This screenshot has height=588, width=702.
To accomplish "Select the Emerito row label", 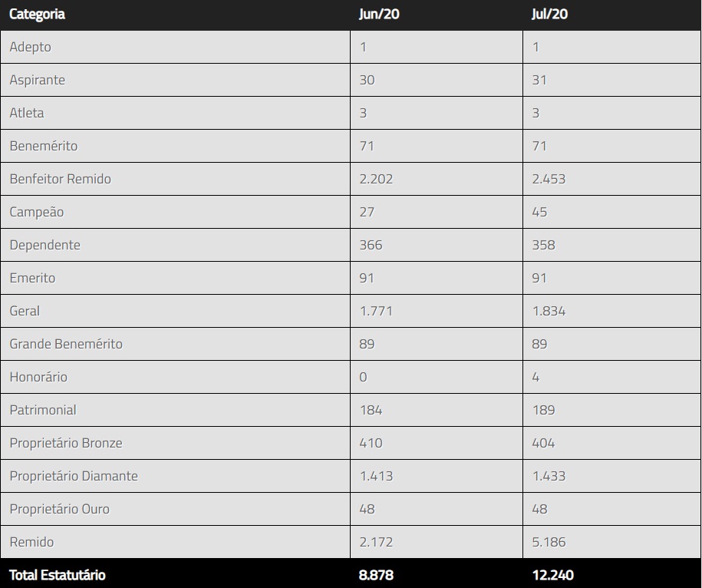I will click(x=33, y=278).
